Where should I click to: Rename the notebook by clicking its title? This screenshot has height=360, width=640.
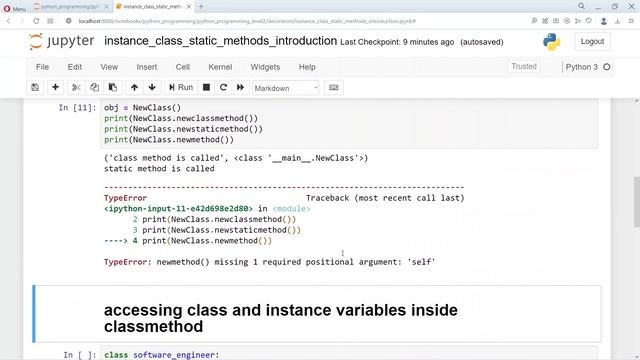[x=220, y=41]
